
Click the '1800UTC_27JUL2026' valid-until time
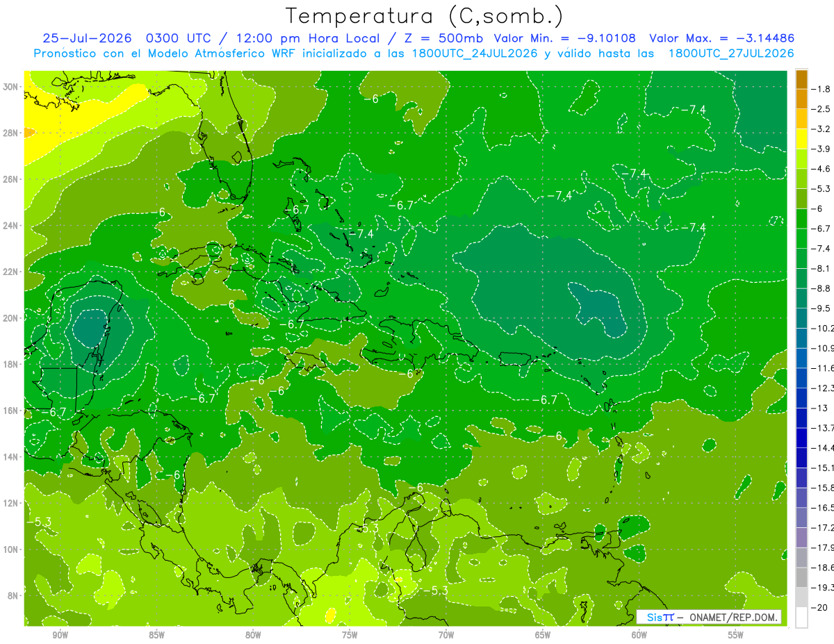coord(731,53)
